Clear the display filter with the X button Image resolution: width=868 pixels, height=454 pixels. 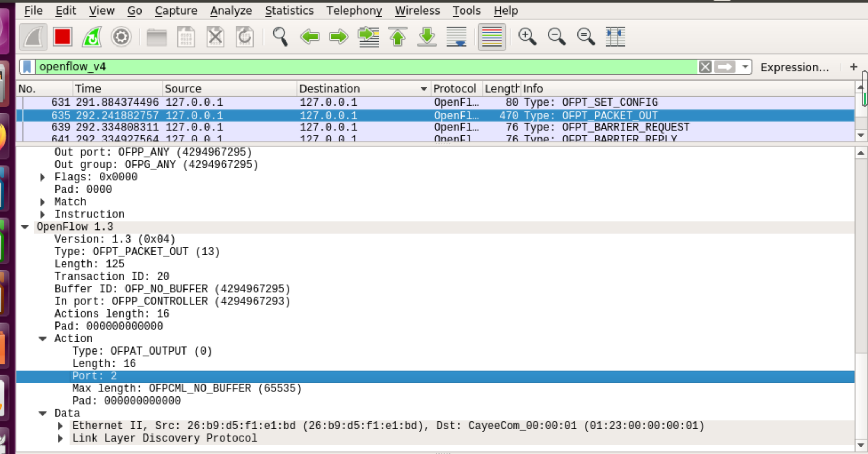coord(705,67)
